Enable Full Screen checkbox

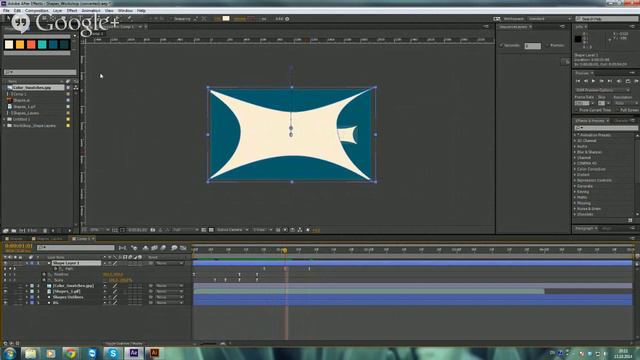tap(618, 110)
